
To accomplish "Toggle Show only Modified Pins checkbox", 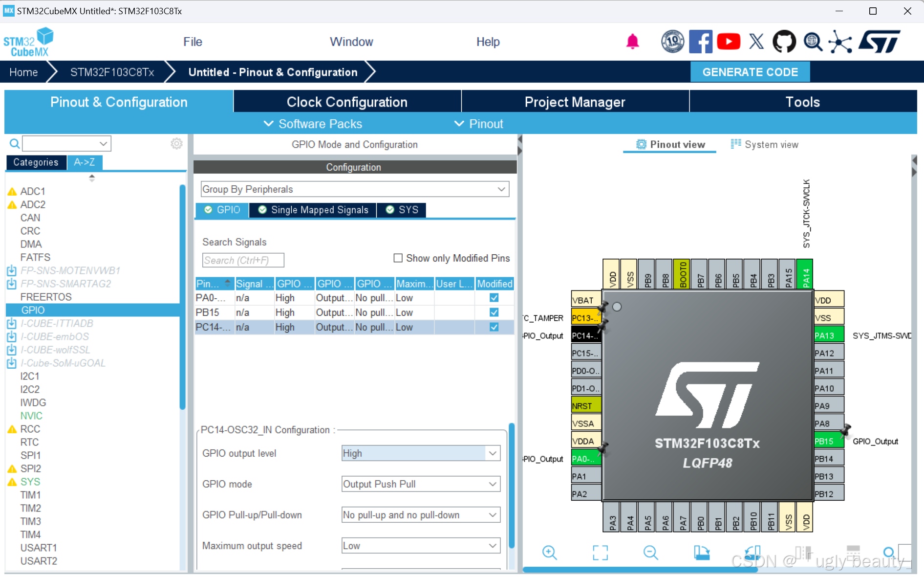I will coord(398,258).
